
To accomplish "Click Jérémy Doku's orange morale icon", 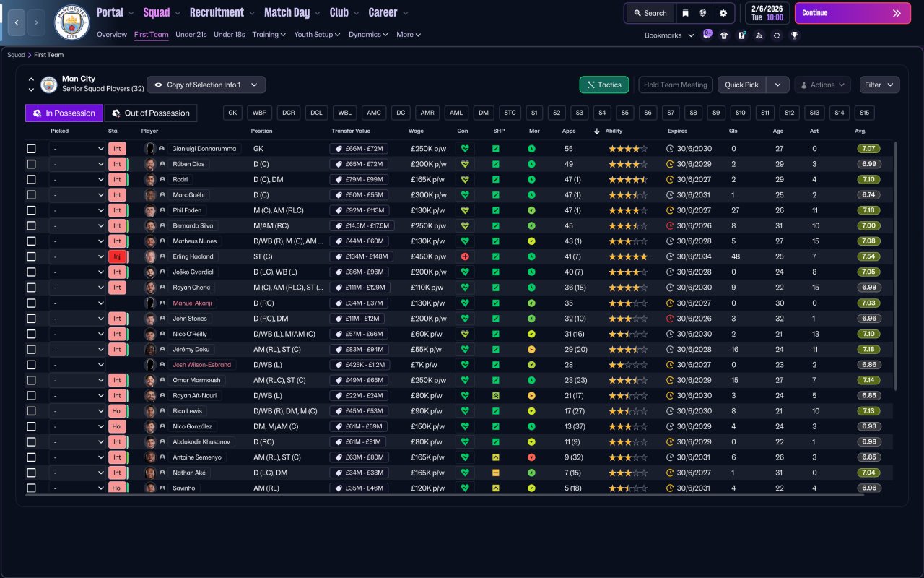I will (531, 349).
